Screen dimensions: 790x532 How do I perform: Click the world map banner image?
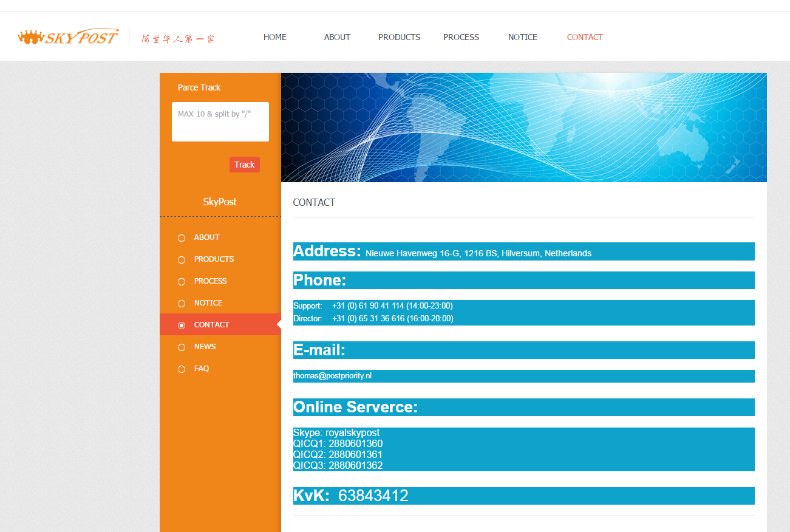tap(524, 128)
